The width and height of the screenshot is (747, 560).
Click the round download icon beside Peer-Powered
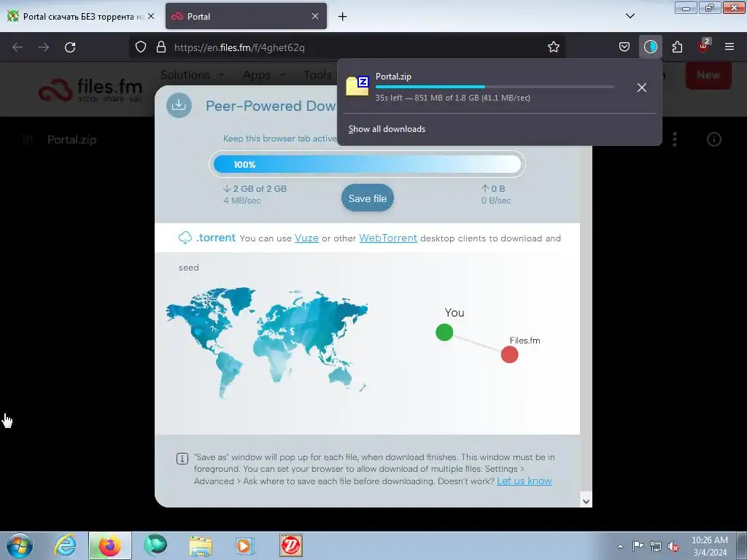pos(179,105)
